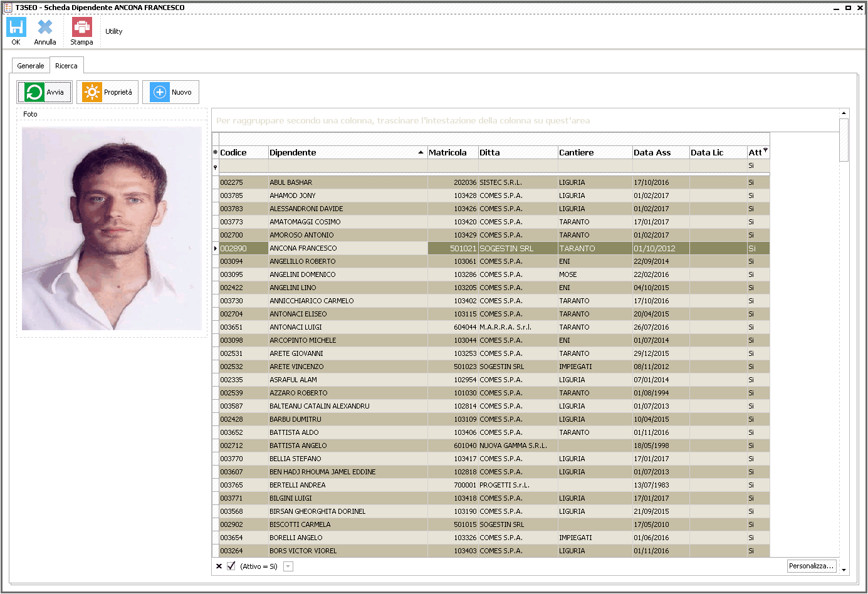The image size is (868, 594).
Task: Select row BEN HADJ RHOUMA JAMEL EDDINE
Action: [x=494, y=472]
